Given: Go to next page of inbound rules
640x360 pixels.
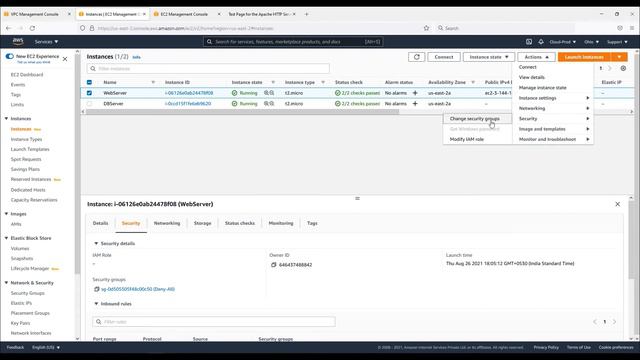Looking at the screenshot, I should click(x=614, y=322).
